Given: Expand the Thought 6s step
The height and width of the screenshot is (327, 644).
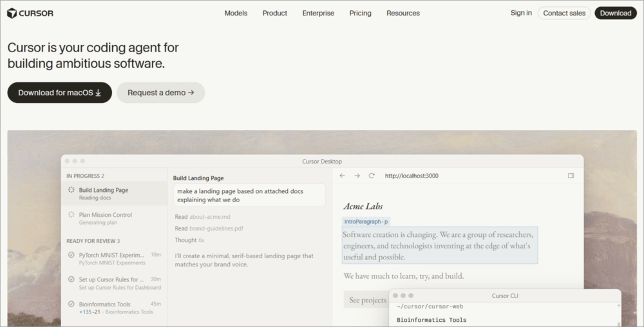Looking at the screenshot, I should point(189,240).
